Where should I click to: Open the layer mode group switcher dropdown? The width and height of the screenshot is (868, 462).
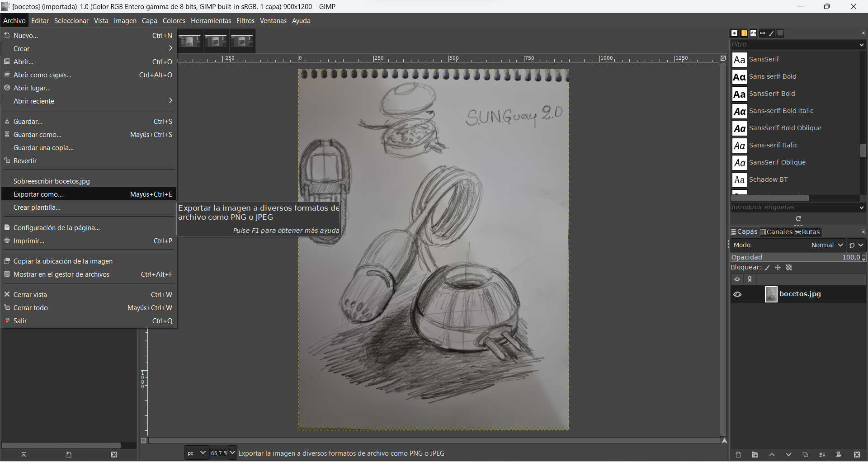[x=856, y=245]
